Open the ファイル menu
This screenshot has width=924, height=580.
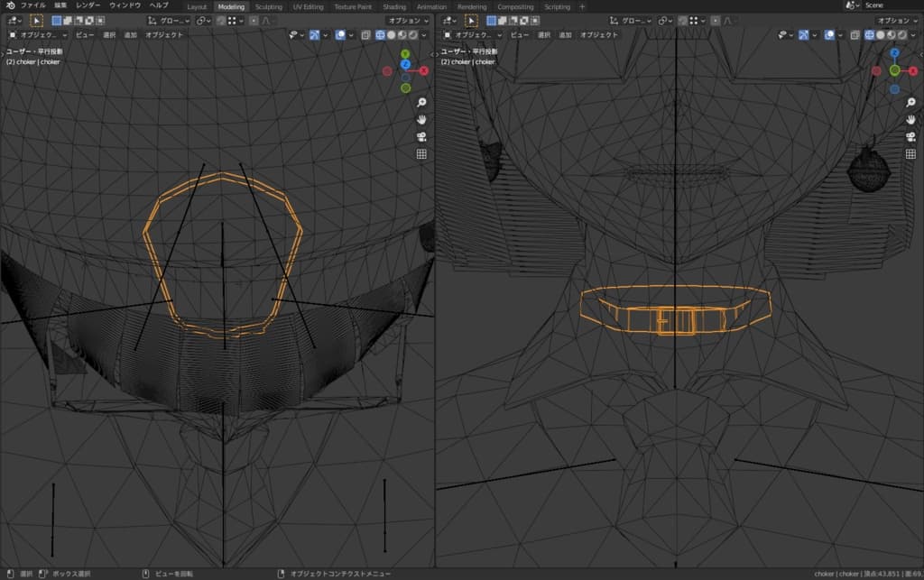[32, 5]
